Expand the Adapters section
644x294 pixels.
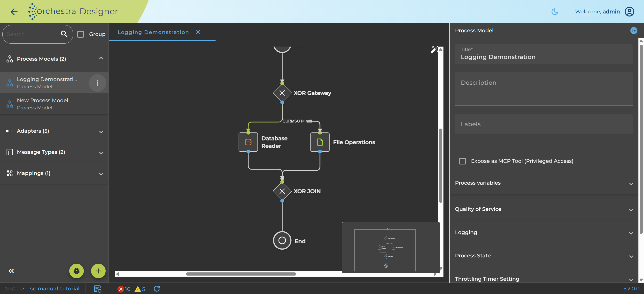point(101,131)
